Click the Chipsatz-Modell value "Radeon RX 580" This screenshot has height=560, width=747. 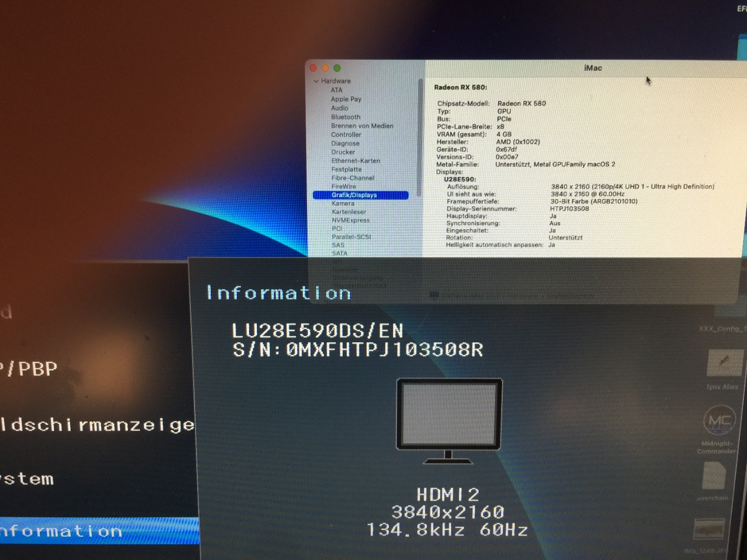click(522, 104)
